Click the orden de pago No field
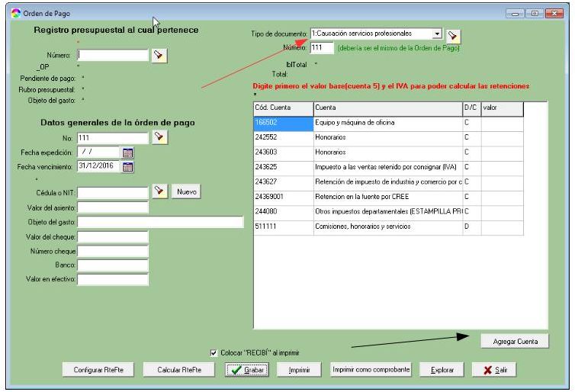This screenshot has width=575, height=392. click(x=113, y=138)
